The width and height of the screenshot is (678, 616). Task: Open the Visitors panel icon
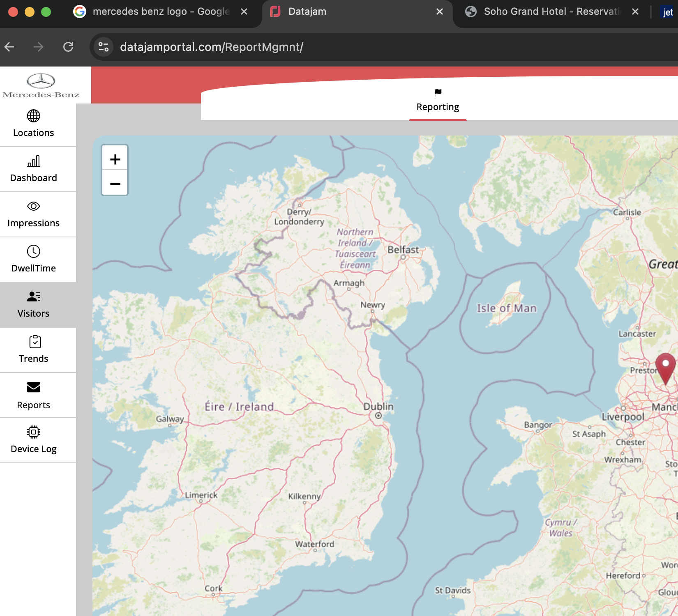[33, 297]
